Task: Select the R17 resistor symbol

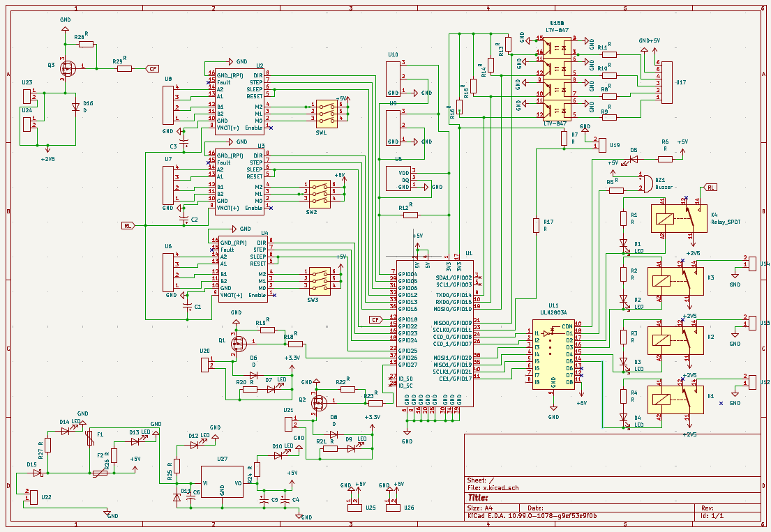Action: click(536, 225)
